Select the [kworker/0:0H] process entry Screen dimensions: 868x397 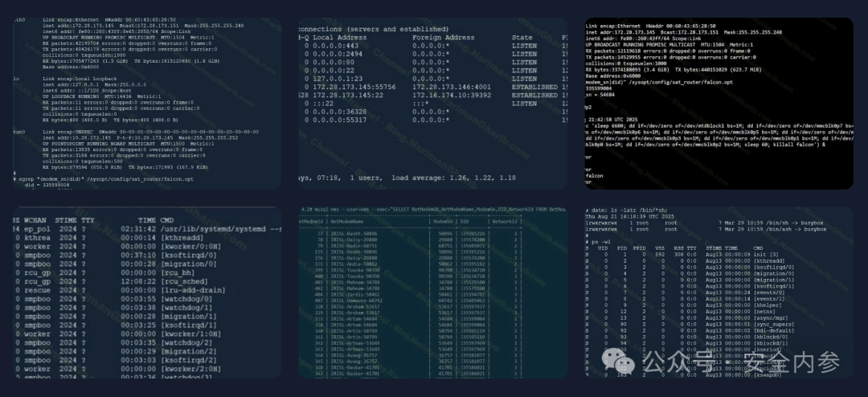[x=190, y=247]
